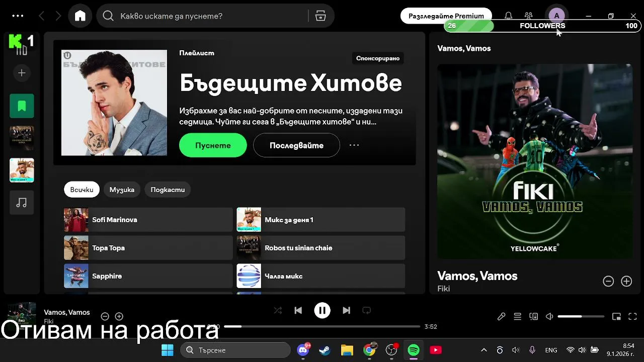This screenshot has height=362, width=644.
Task: Go forward with the right arrow
Action: (58, 16)
